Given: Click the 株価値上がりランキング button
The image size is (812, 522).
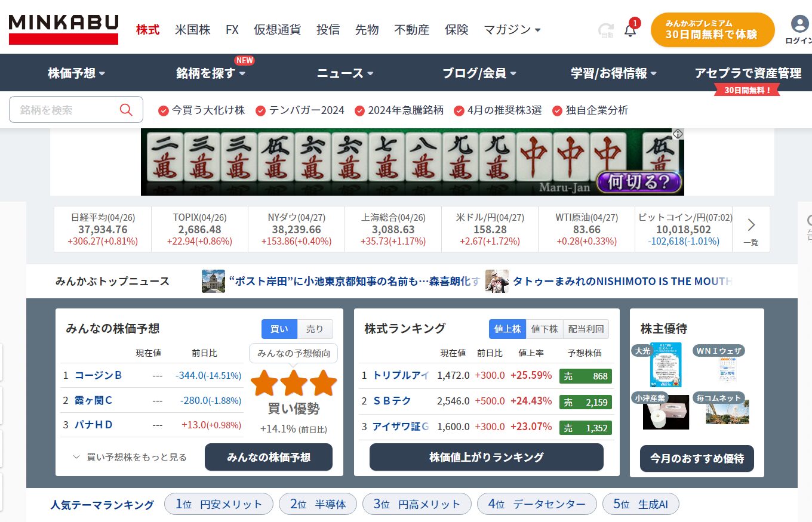Looking at the screenshot, I should [x=487, y=457].
